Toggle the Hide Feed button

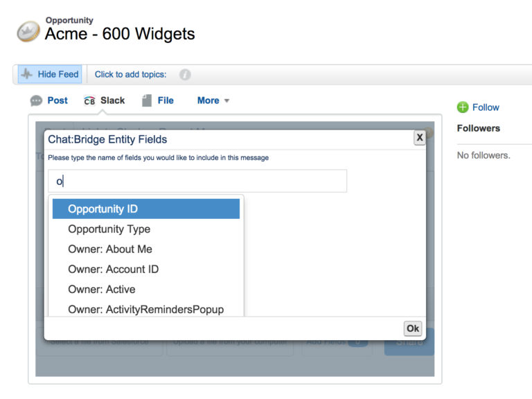[x=49, y=74]
